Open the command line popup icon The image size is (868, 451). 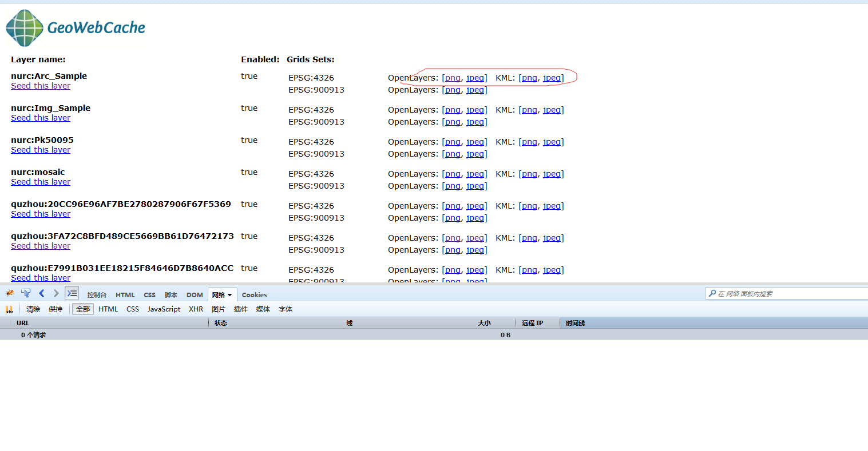(72, 294)
